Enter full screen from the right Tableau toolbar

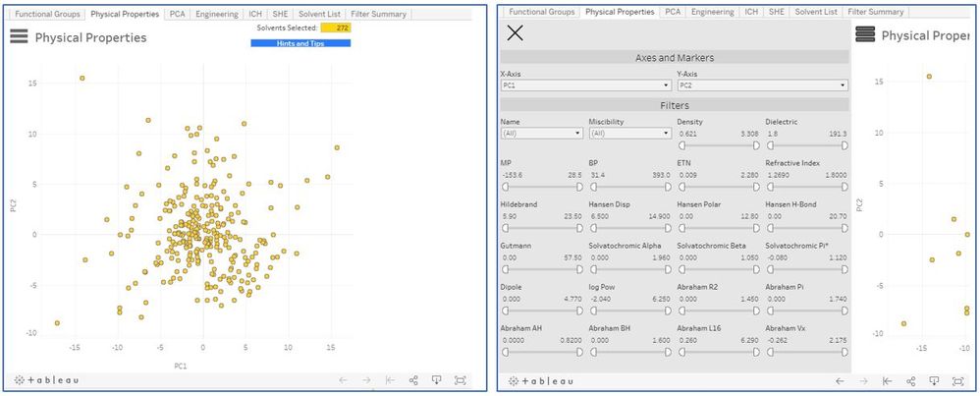[x=957, y=380]
